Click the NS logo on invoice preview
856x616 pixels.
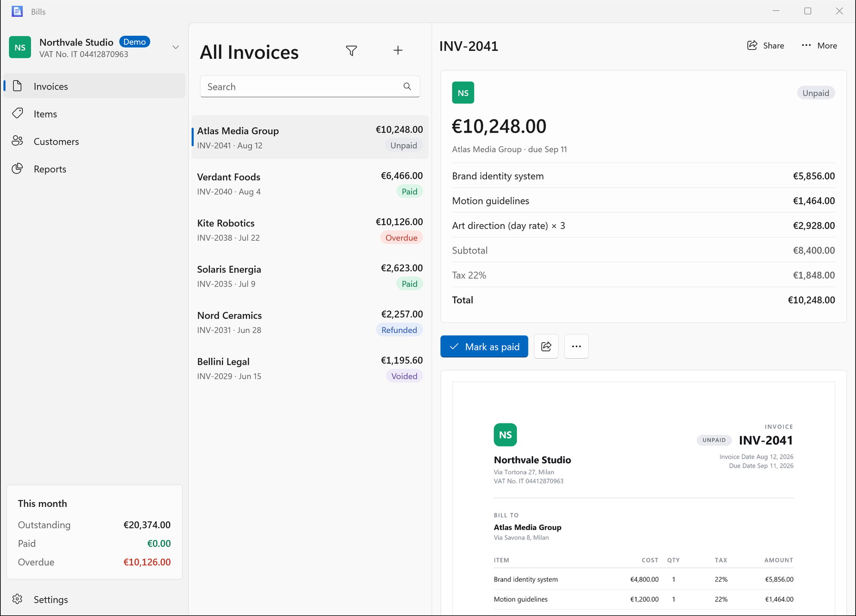click(505, 435)
